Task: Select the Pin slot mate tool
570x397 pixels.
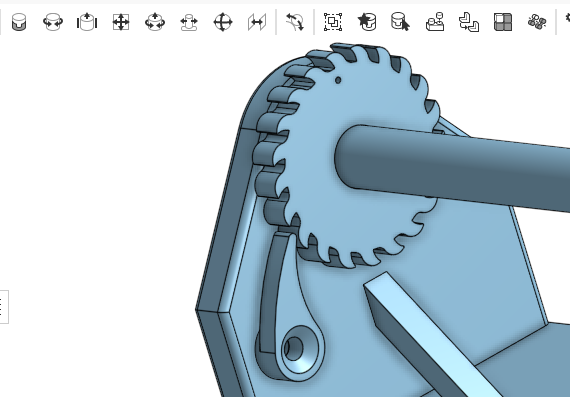Action: 189,22
